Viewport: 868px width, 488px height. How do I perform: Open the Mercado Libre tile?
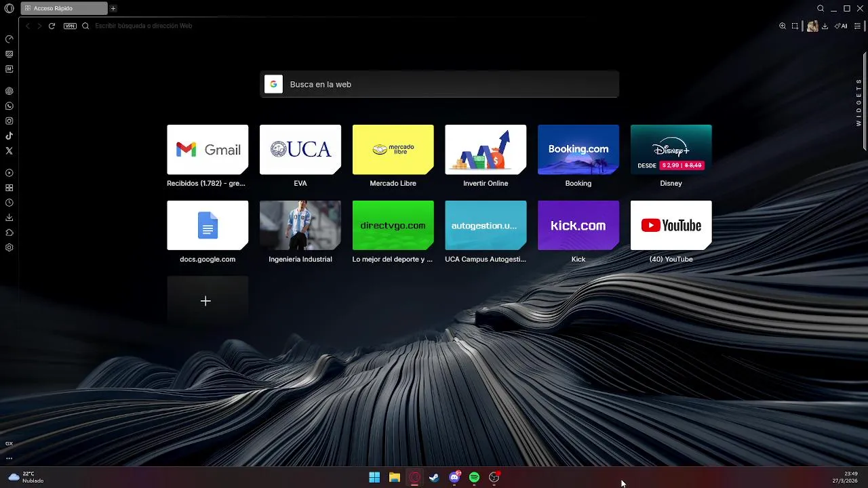pos(393,149)
